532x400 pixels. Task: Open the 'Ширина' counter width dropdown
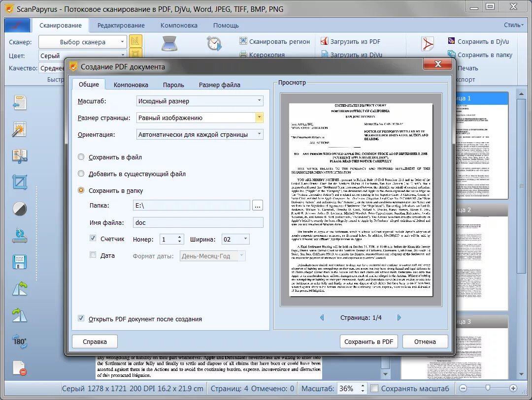235,239
